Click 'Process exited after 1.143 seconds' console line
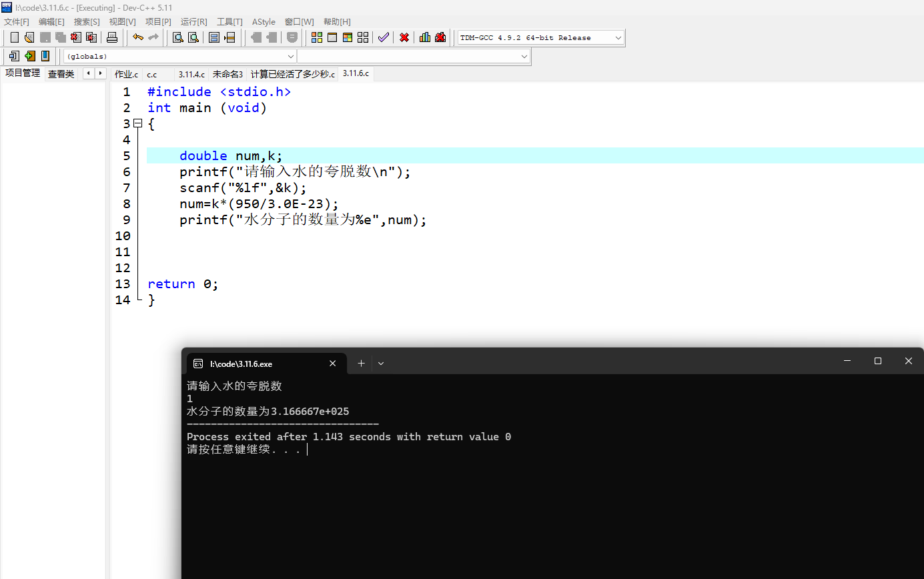 349,437
